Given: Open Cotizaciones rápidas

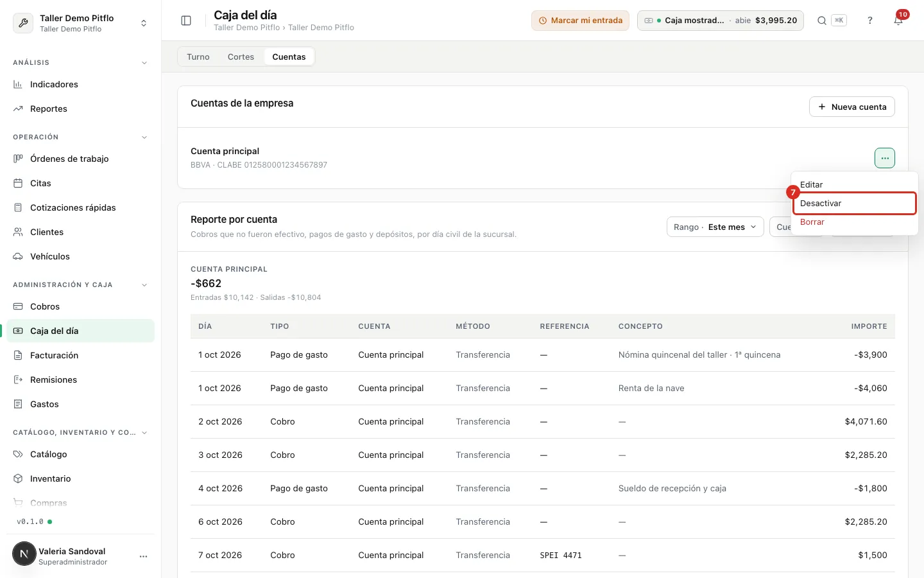Looking at the screenshot, I should pos(80,207).
